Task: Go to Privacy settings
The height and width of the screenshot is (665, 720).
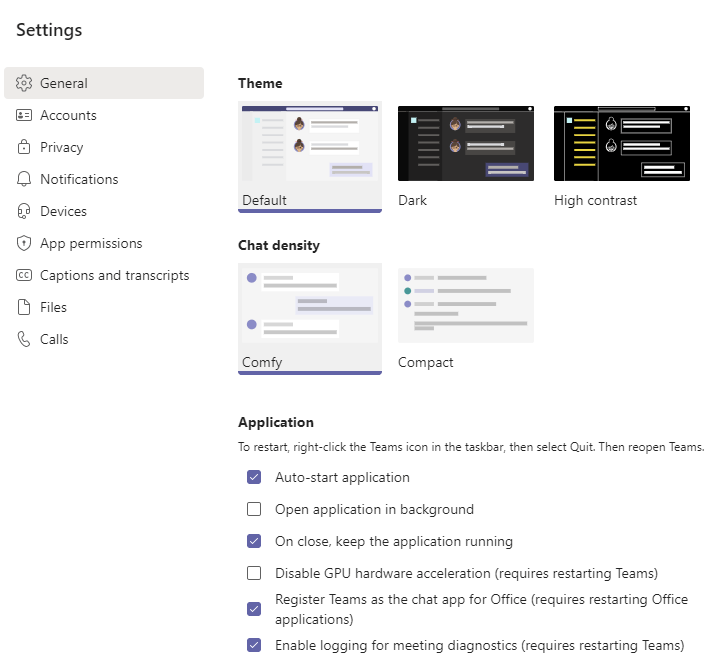Action: click(104, 147)
